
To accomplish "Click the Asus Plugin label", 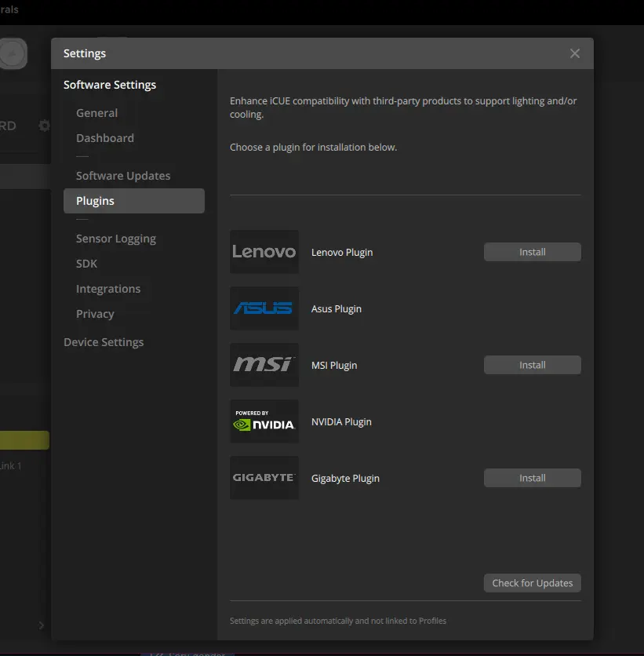I will coord(337,308).
